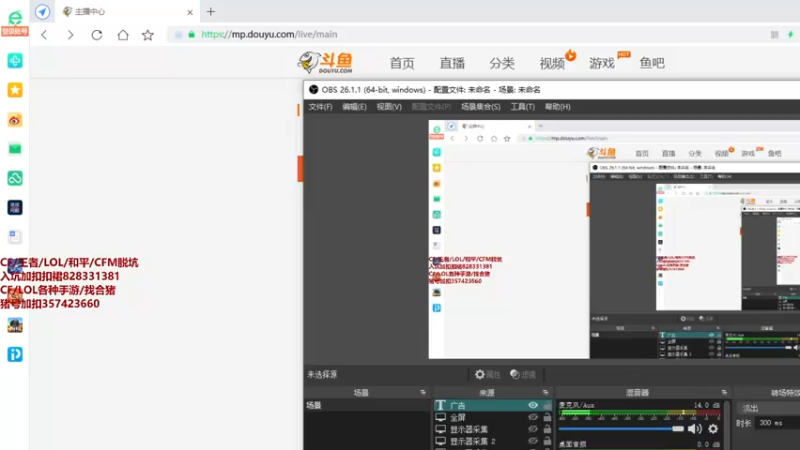Click the blue compass icon beside the tab
This screenshot has height=450, width=800.
43,11
